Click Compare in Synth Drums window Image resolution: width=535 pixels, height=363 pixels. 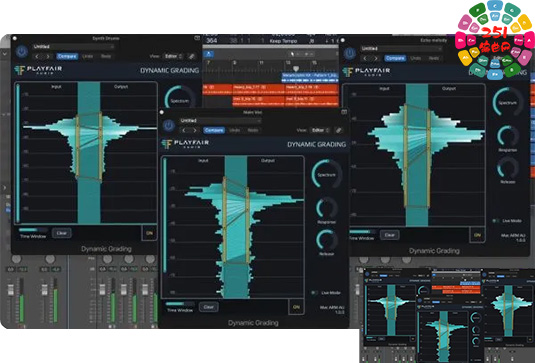[67, 56]
